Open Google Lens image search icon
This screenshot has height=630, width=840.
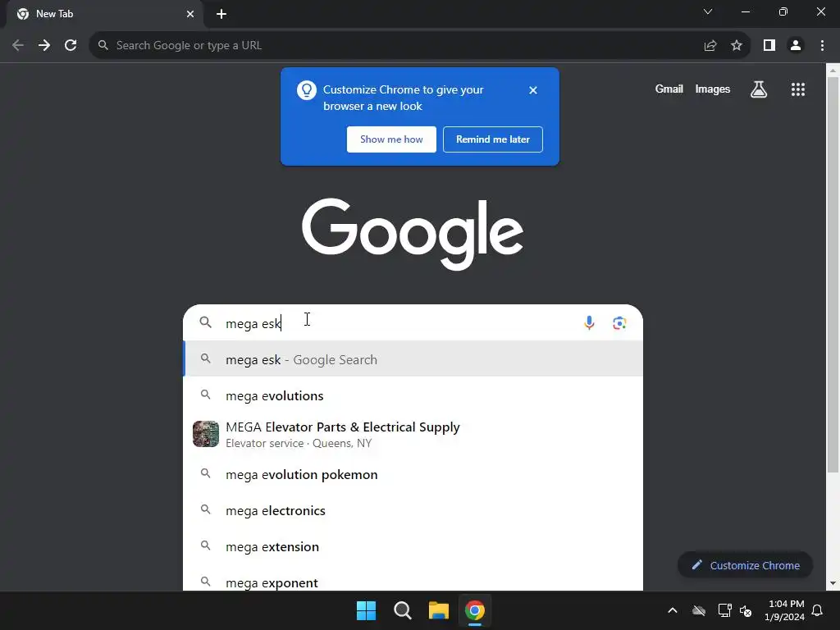coord(620,323)
